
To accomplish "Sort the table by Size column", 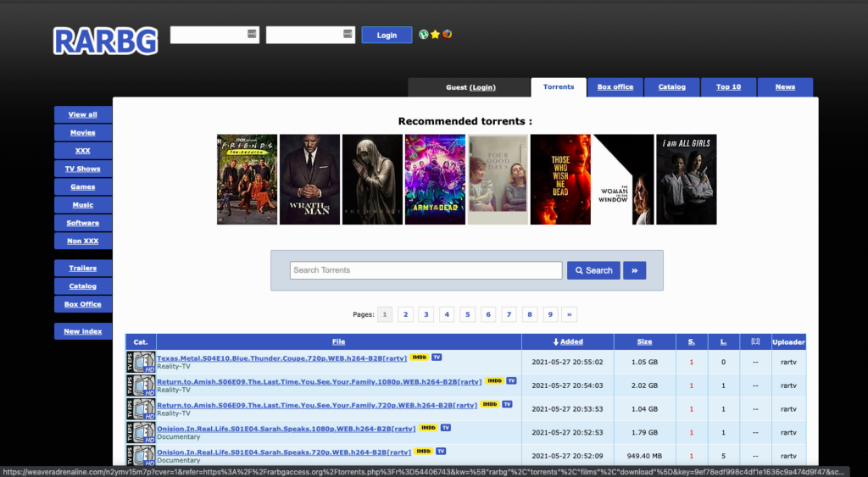I will (644, 341).
